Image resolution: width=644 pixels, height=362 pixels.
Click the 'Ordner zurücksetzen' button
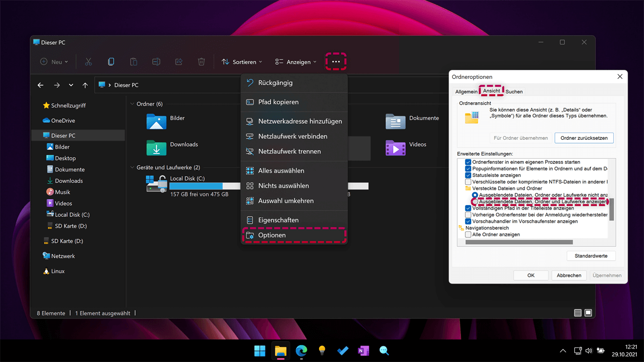(584, 138)
